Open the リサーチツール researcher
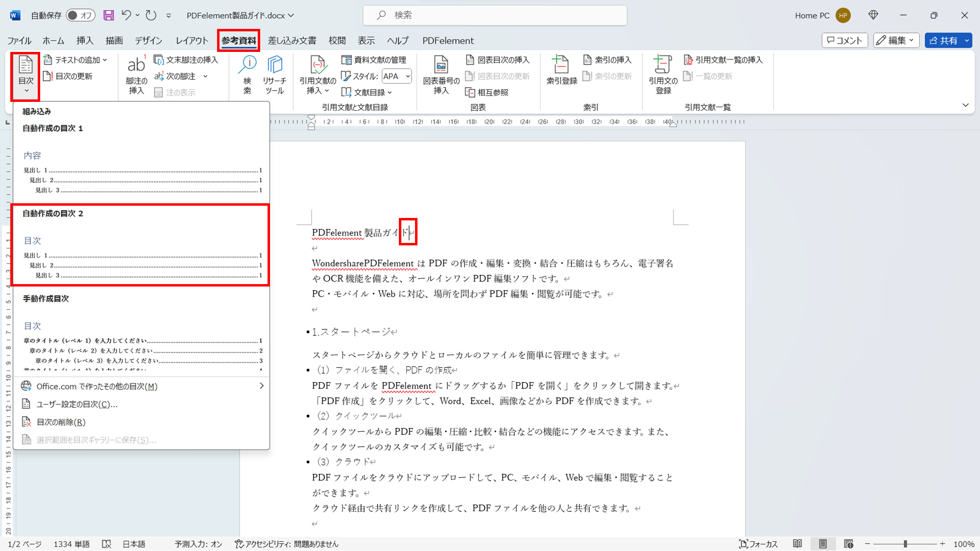Screen dimensions: 980x551 tap(274, 75)
